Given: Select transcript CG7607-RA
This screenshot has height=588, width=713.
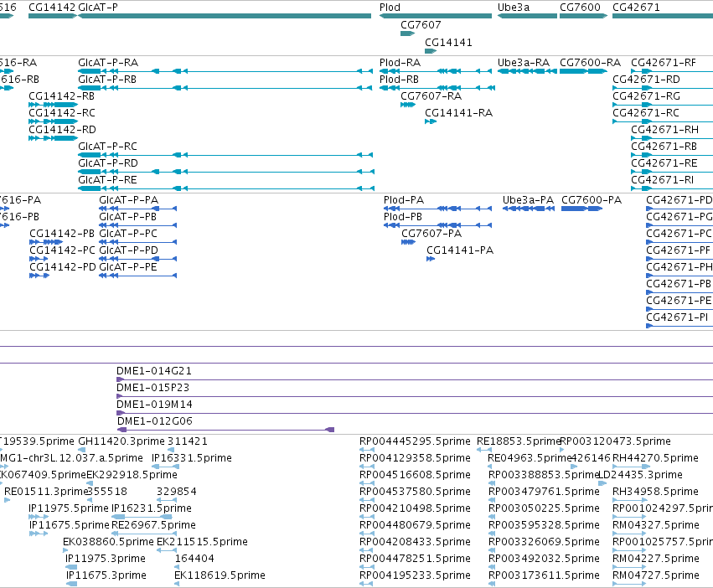Looking at the screenshot, I should click(408, 105).
